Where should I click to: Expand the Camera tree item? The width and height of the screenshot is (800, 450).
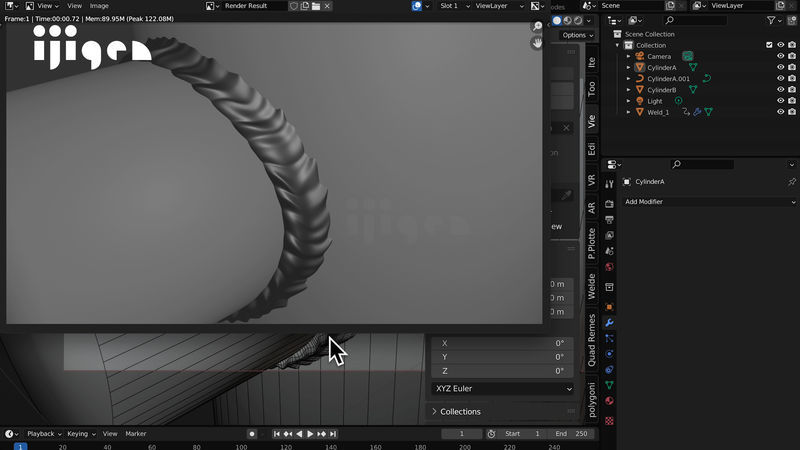coord(629,57)
